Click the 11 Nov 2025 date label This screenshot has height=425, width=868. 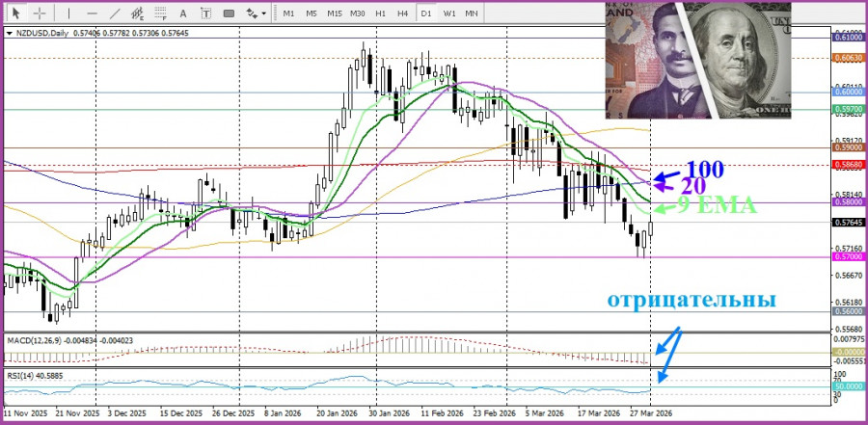coord(25,414)
